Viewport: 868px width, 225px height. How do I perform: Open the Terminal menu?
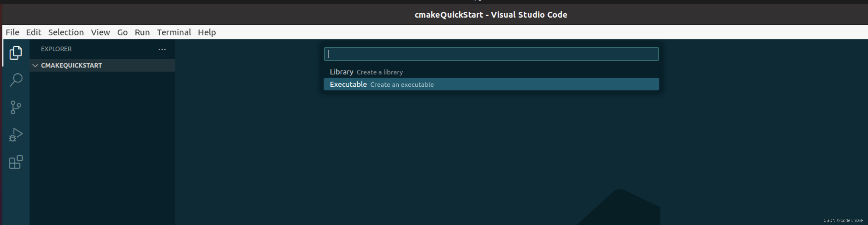click(174, 32)
